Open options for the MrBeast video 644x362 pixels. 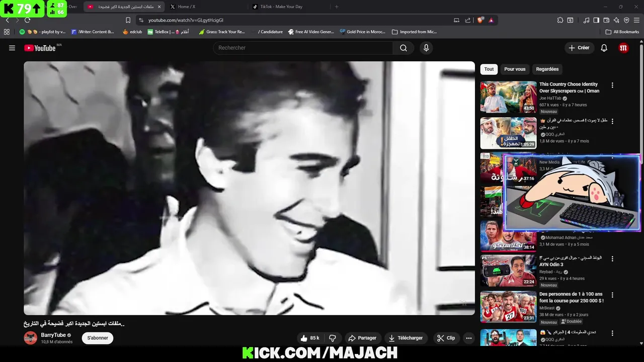(612, 295)
